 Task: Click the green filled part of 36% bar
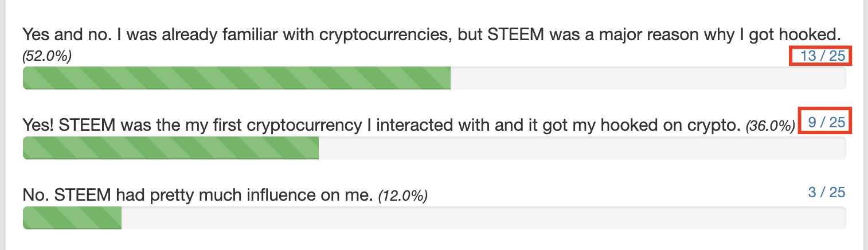171,149
